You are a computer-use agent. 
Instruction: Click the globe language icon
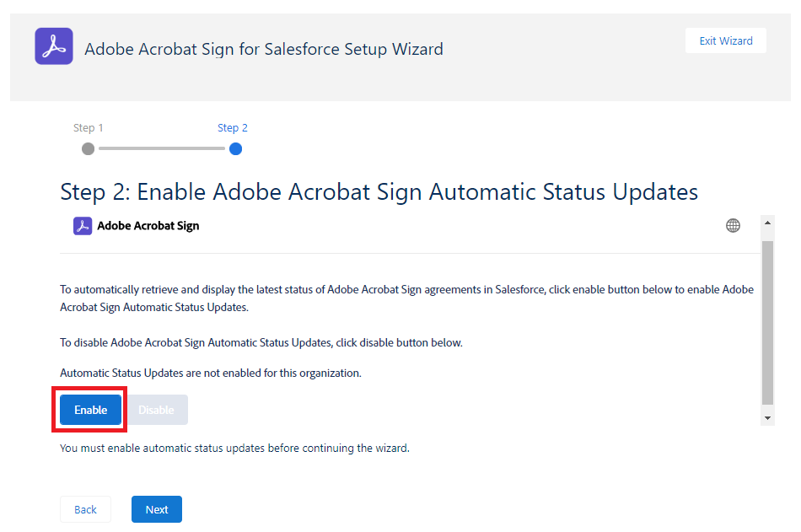tap(734, 225)
